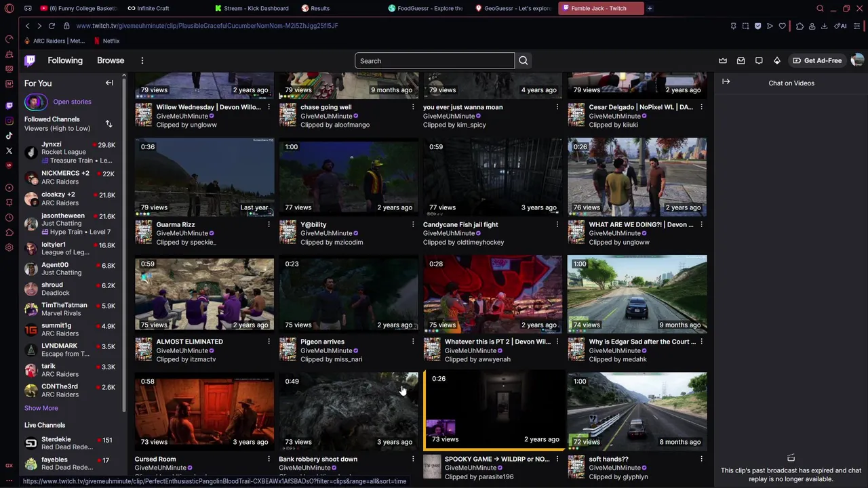The image size is (868, 488).
Task: Open the Aria AI toolbar icon
Action: click(840, 26)
